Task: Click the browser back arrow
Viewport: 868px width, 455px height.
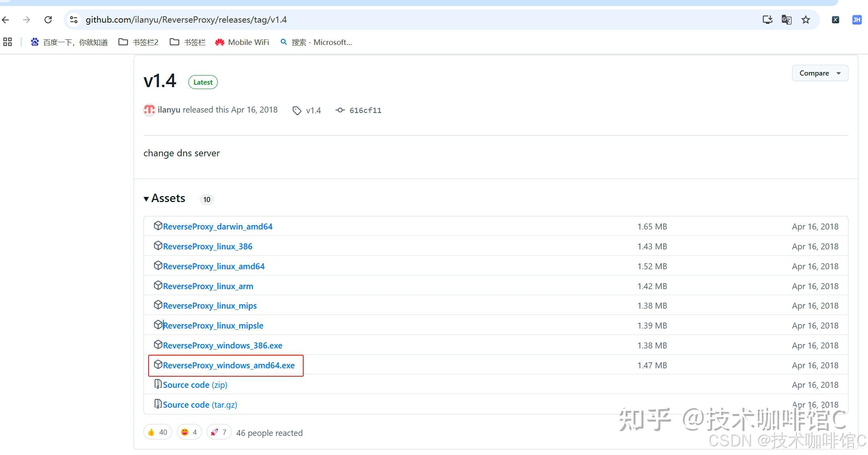Action: tap(6, 19)
